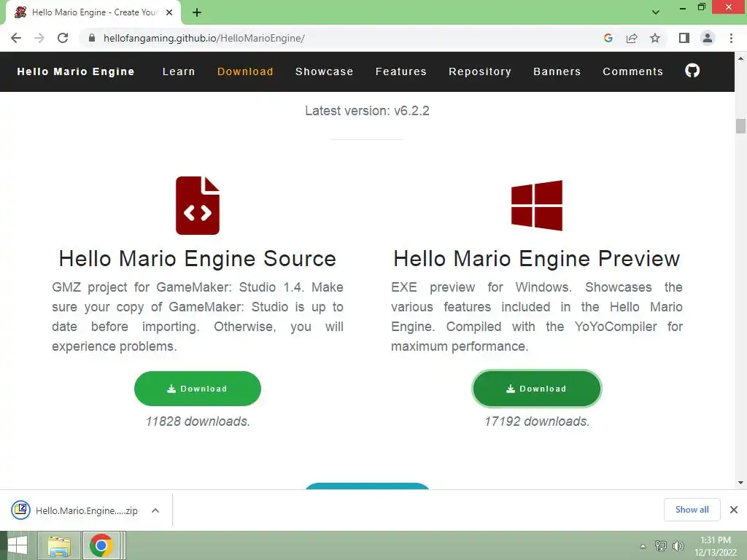Click the red Windows logo icon
747x560 pixels.
537,205
